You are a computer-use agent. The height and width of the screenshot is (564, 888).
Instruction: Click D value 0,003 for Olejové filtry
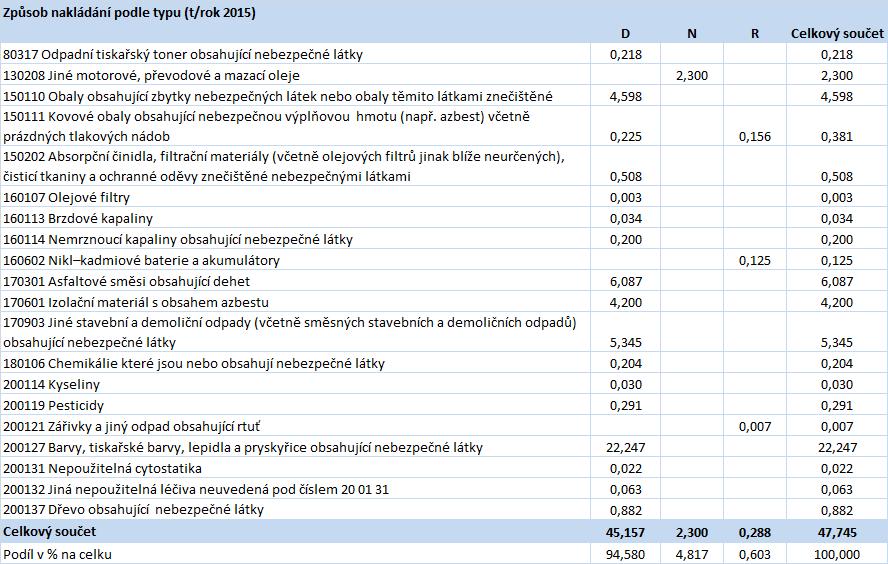[x=625, y=198]
